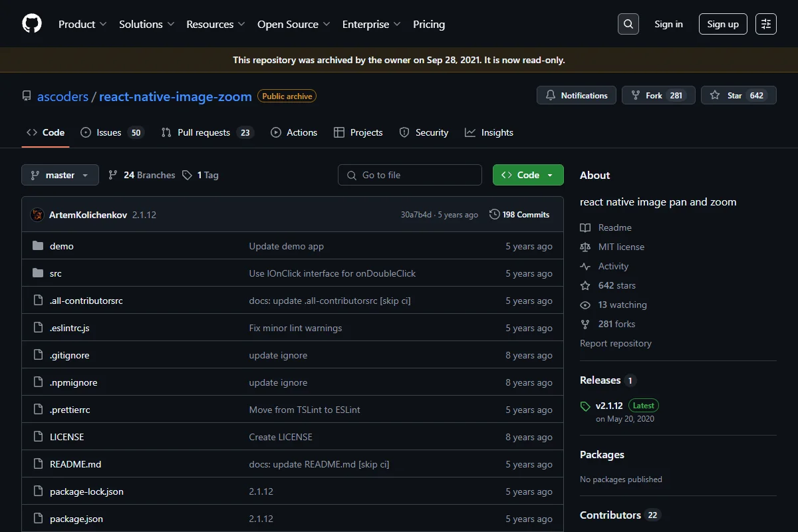Expand the master branch dropdown

61,175
